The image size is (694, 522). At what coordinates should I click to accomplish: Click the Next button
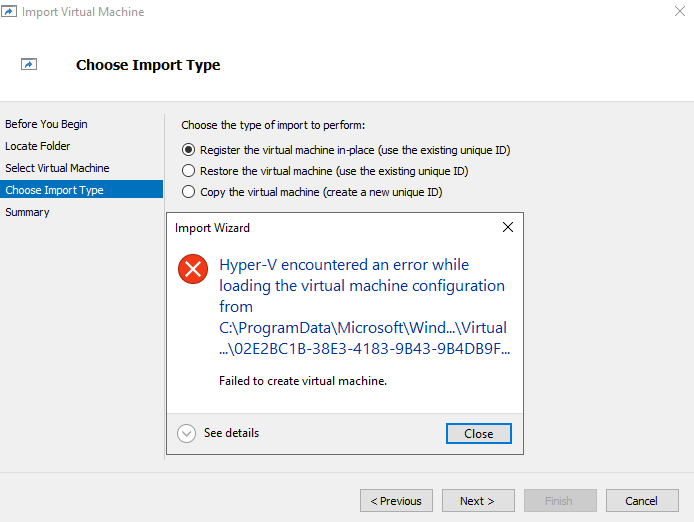(477, 501)
